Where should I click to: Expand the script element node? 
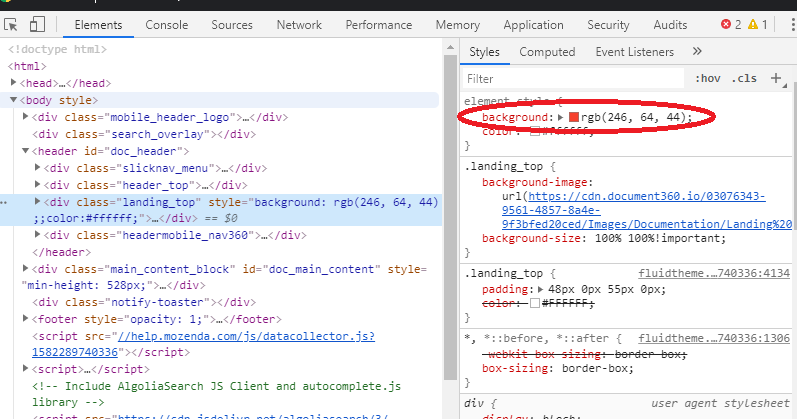(x=25, y=368)
